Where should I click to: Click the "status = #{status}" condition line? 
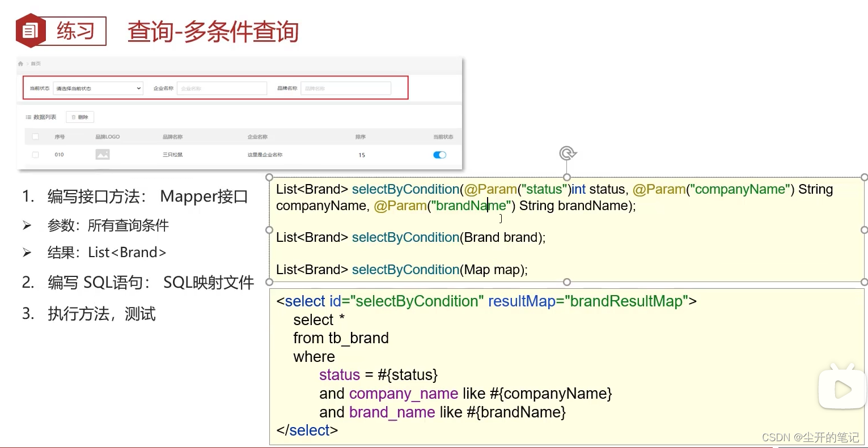tap(378, 375)
